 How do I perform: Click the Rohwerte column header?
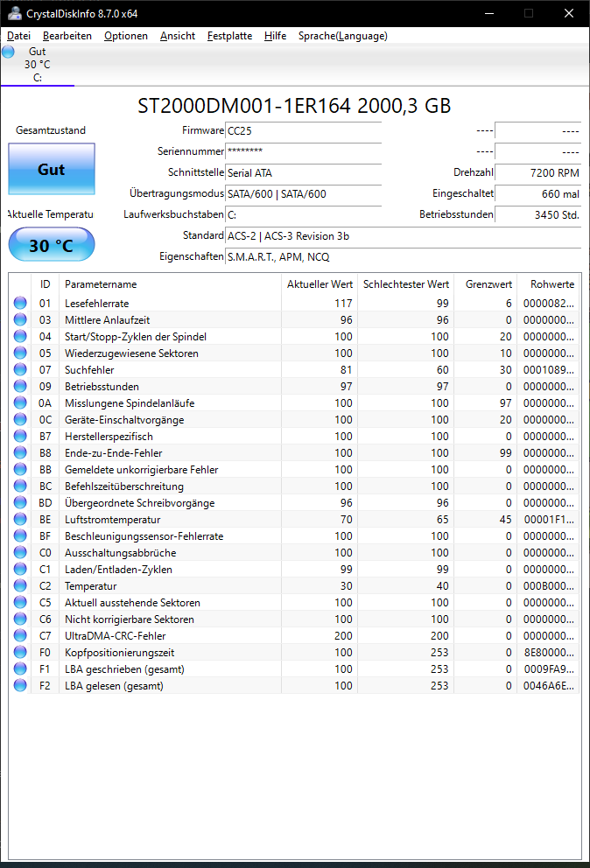tap(549, 284)
